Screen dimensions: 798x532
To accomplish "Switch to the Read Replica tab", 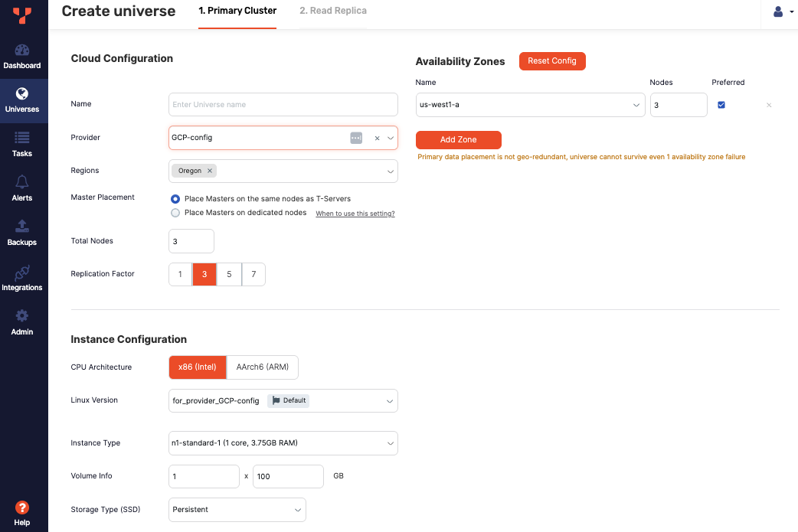I will pos(333,11).
